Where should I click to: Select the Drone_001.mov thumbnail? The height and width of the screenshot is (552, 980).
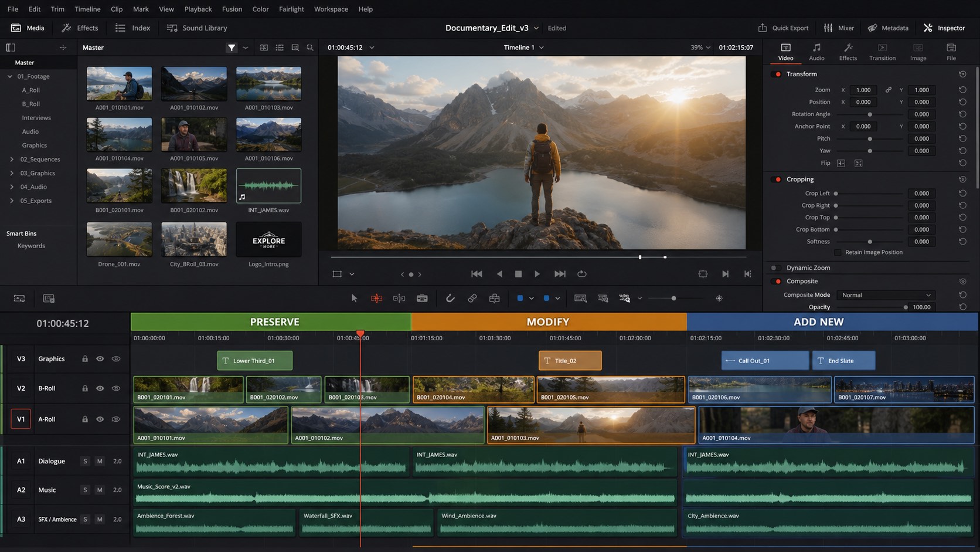point(120,239)
